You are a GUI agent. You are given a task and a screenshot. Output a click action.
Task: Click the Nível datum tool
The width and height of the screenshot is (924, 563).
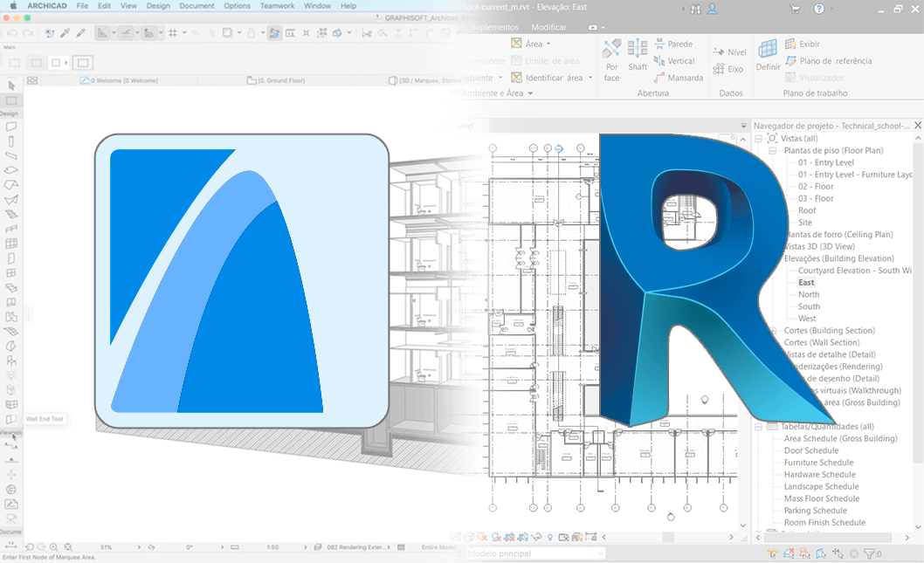coord(729,51)
